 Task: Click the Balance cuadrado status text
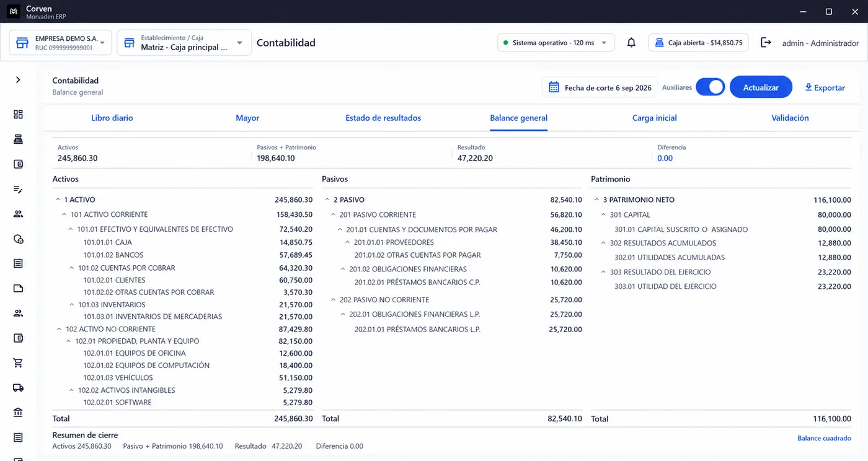824,438
